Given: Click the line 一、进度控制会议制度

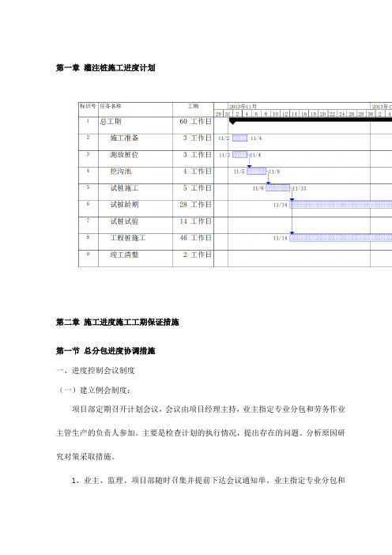Looking at the screenshot, I should [x=96, y=371].
